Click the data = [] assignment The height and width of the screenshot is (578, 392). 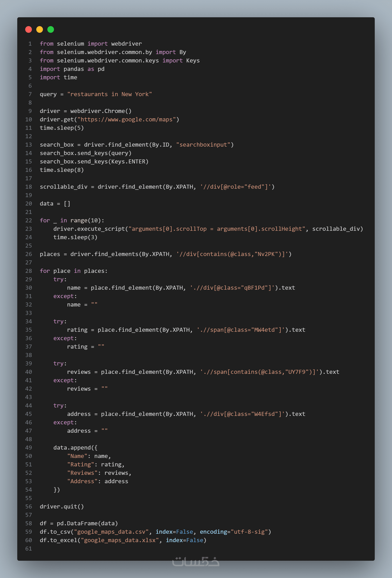(x=55, y=204)
